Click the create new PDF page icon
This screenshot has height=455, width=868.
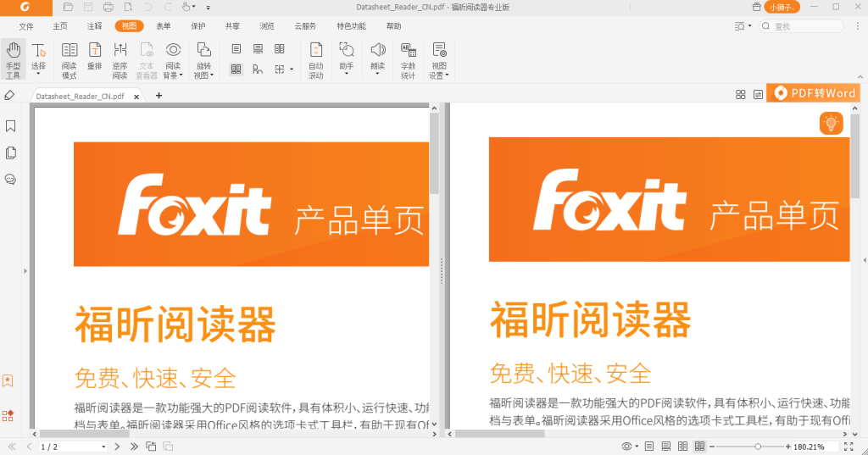(x=128, y=7)
